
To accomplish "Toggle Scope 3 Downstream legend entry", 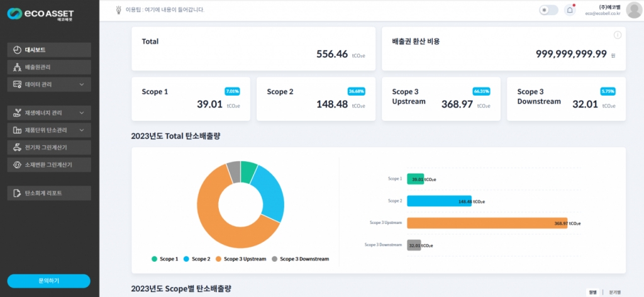I will 300,259.
